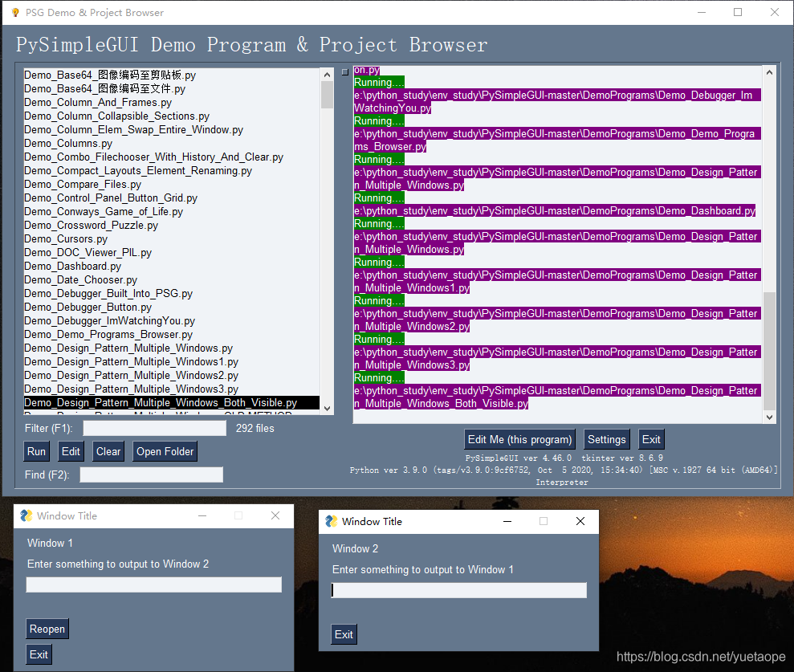Select Demo_Column_Collapsible_Sections.py
The image size is (794, 672).
172,116
